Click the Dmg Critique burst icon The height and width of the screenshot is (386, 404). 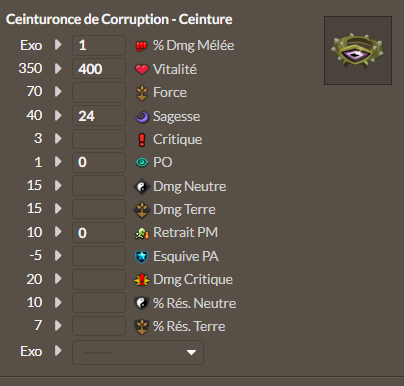[142, 280]
